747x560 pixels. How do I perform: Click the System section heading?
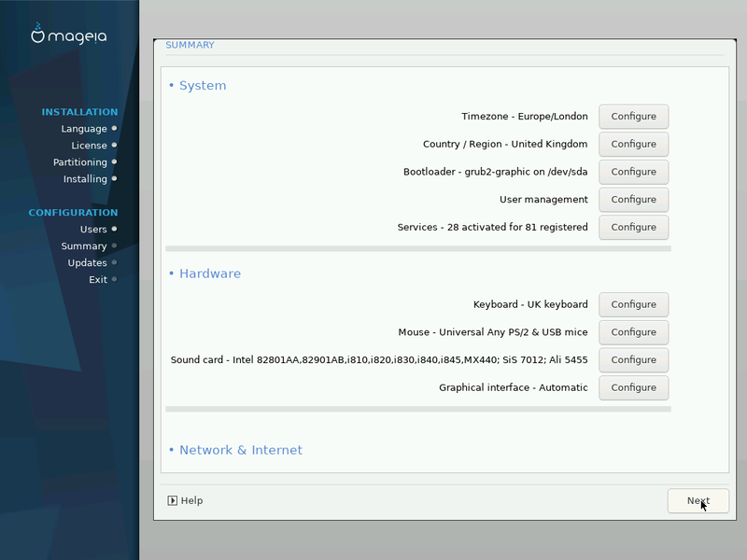pos(202,86)
